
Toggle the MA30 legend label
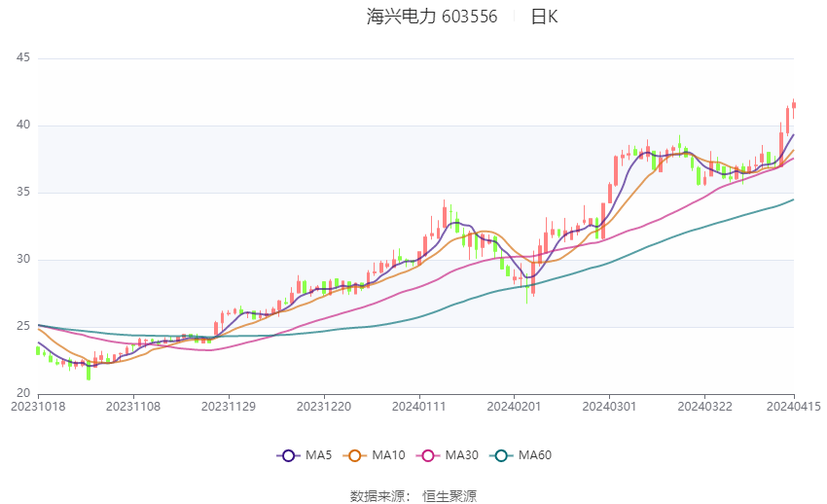pyautogui.click(x=461, y=455)
